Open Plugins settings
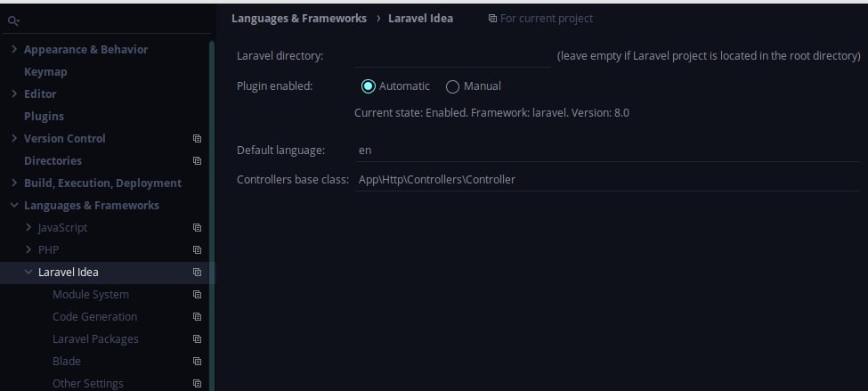 [44, 117]
